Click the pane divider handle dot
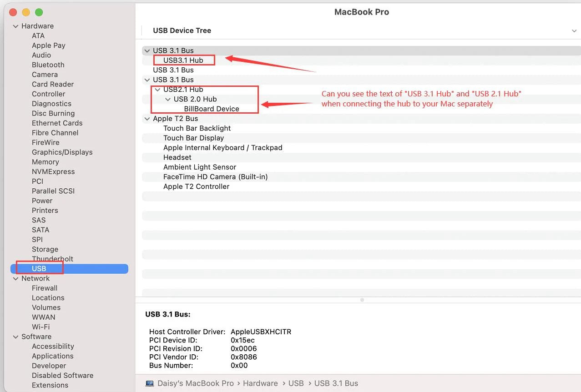This screenshot has width=581, height=392. (362, 300)
